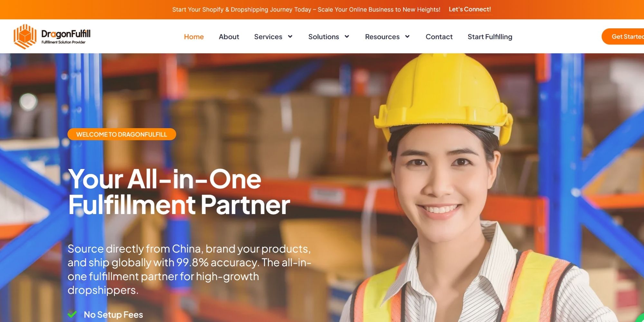Go to the About page
Image resolution: width=644 pixels, height=322 pixels.
[229, 37]
